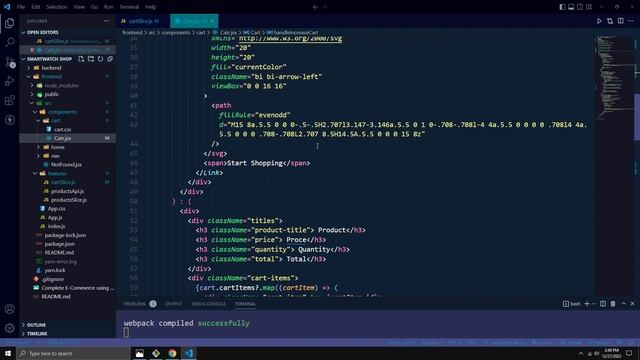The width and height of the screenshot is (640, 360).
Task: Split the editor to the right
Action: [x=620, y=21]
